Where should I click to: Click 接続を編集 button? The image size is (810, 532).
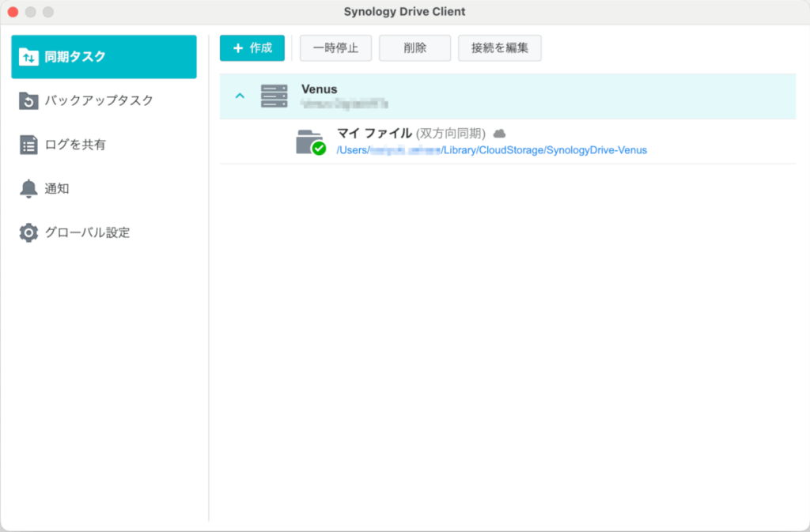coord(500,48)
